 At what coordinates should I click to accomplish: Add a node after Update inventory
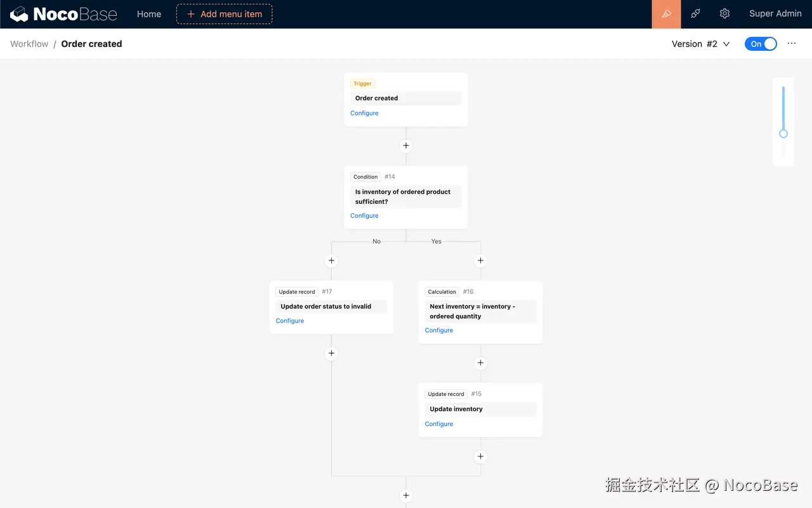[x=480, y=457]
